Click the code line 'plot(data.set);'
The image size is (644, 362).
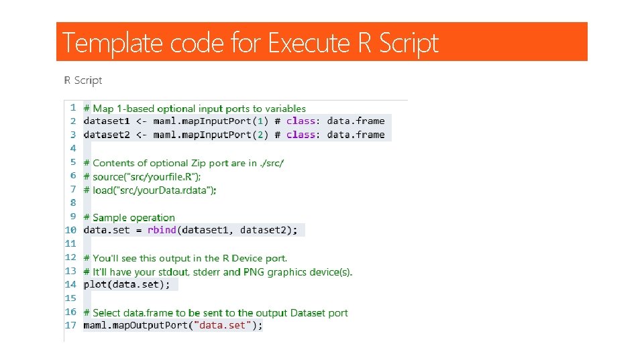click(127, 284)
